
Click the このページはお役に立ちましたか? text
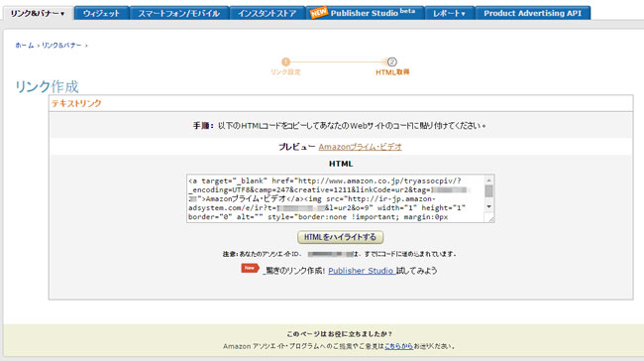(339, 334)
